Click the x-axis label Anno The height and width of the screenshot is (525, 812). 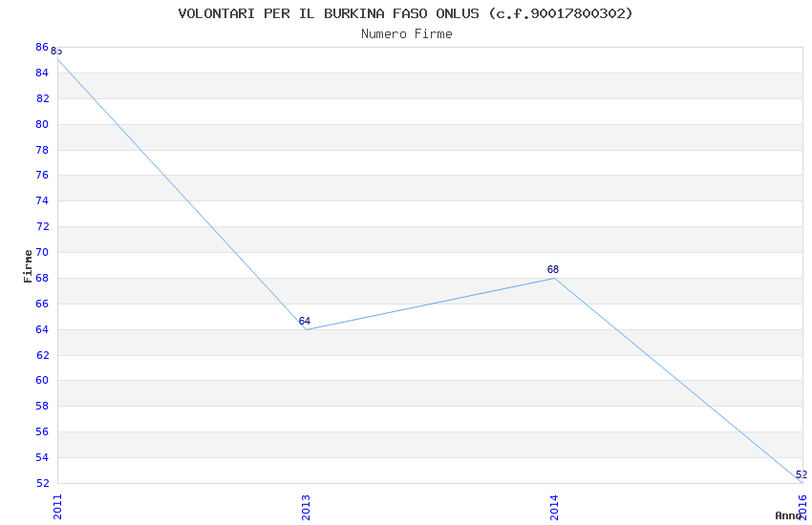(788, 515)
